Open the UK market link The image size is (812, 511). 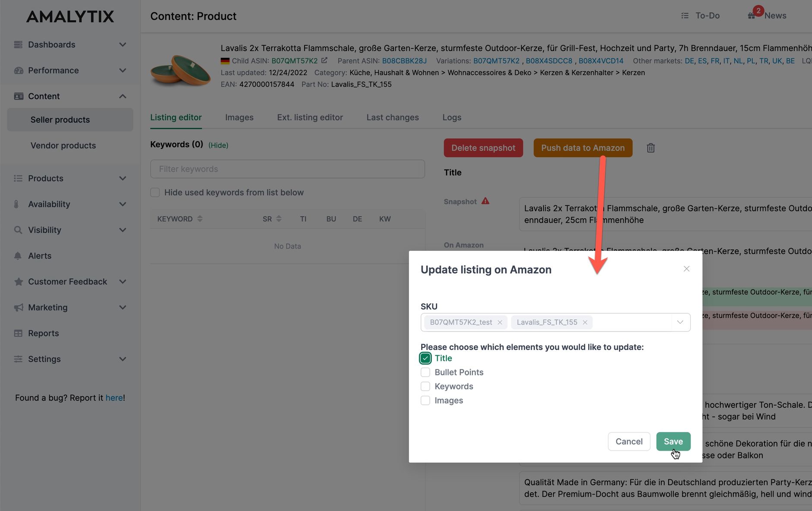tap(777, 61)
